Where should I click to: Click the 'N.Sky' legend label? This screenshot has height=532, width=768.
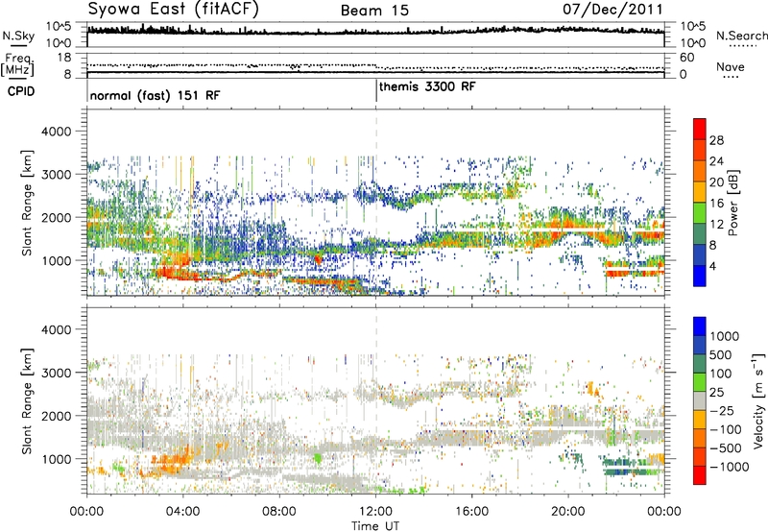pyautogui.click(x=18, y=36)
